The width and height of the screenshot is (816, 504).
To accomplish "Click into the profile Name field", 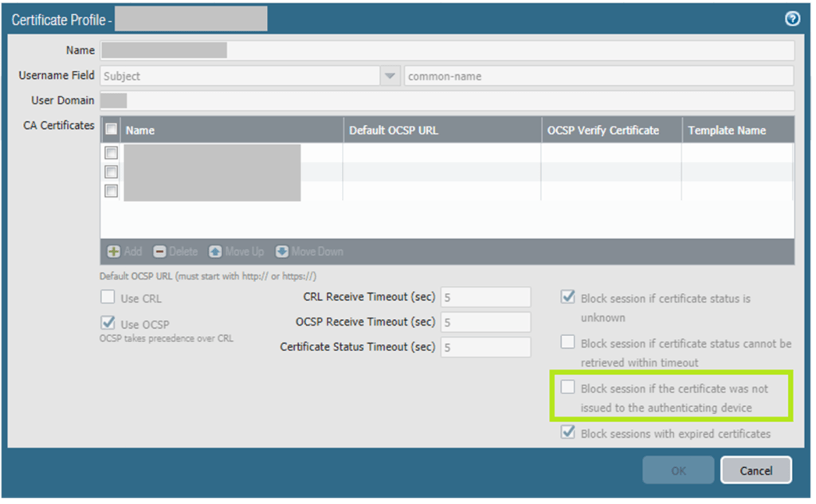I will tap(446, 51).
